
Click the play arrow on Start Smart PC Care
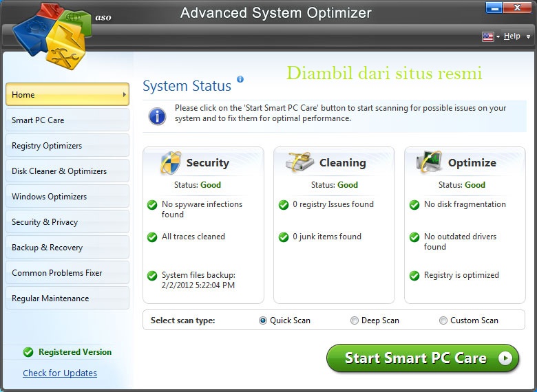[x=505, y=358]
